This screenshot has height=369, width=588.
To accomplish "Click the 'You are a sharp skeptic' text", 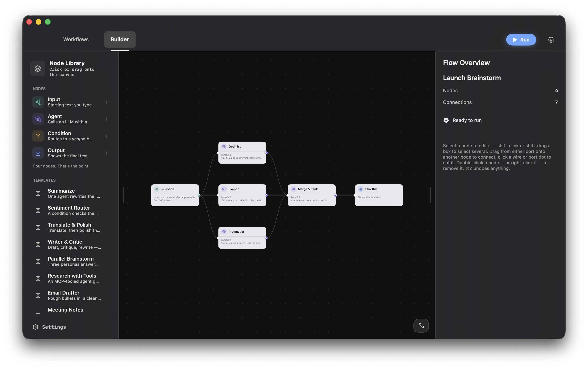I will coord(242,200).
